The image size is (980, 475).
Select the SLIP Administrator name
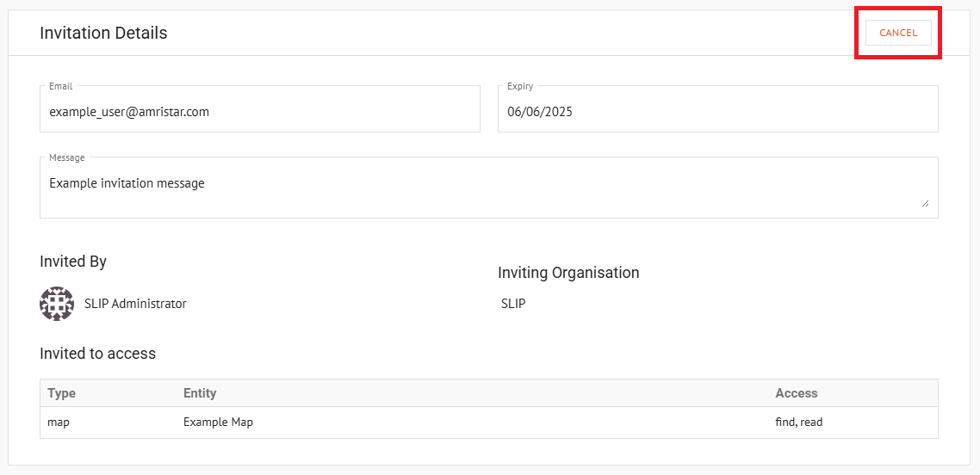tap(135, 304)
